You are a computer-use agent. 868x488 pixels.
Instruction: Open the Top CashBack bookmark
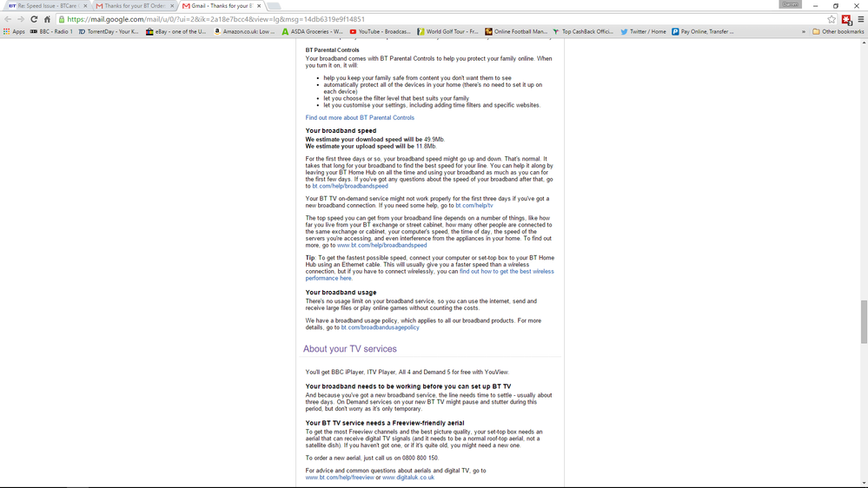coord(584,31)
